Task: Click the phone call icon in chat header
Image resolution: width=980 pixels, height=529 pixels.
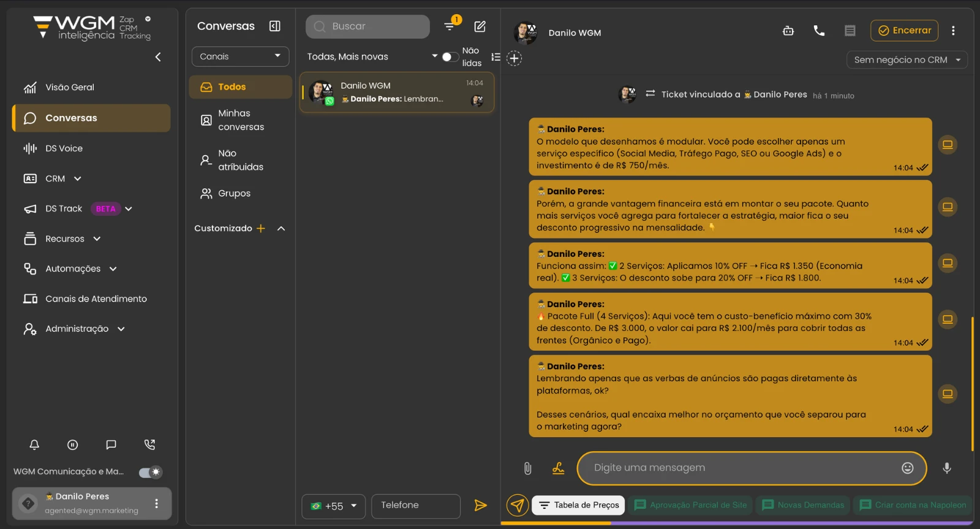Action: tap(819, 31)
